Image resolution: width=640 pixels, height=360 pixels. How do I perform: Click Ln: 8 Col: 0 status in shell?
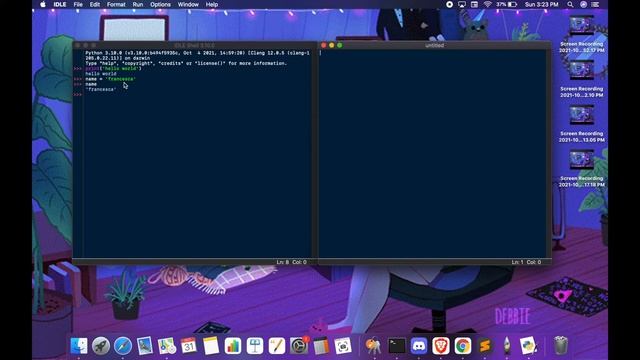(291, 262)
